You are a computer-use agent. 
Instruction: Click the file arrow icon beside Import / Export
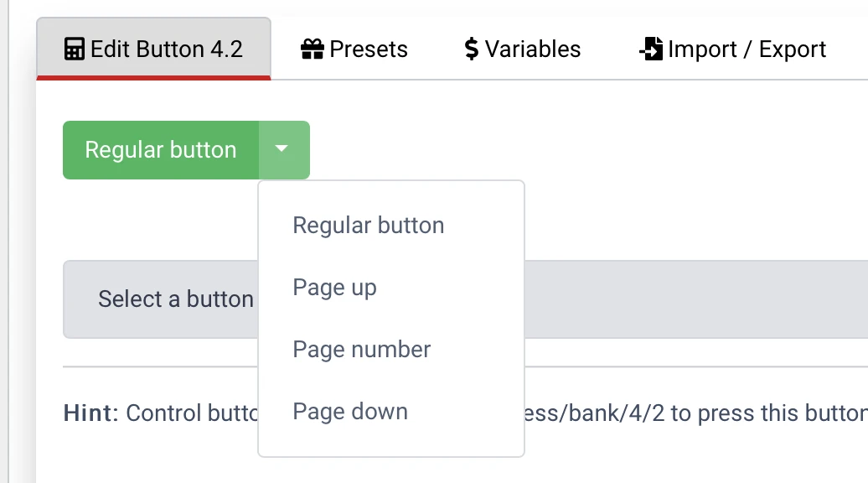pos(650,49)
